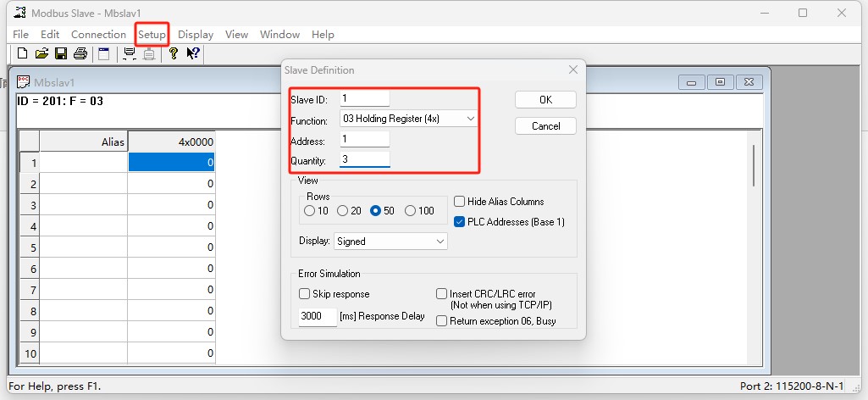
Task: Select 50 rows radio button
Action: 375,210
